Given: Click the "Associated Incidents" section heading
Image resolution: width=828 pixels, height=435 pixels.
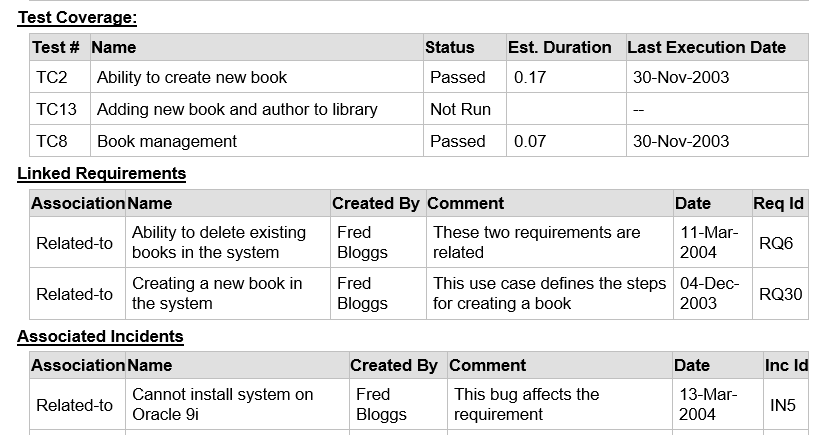Looking at the screenshot, I should 100,336.
